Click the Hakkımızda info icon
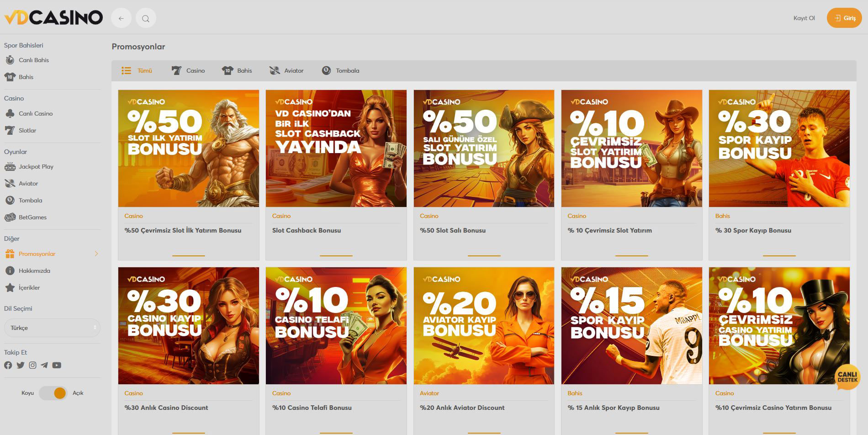Viewport: 868px width, 435px height. (x=10, y=271)
